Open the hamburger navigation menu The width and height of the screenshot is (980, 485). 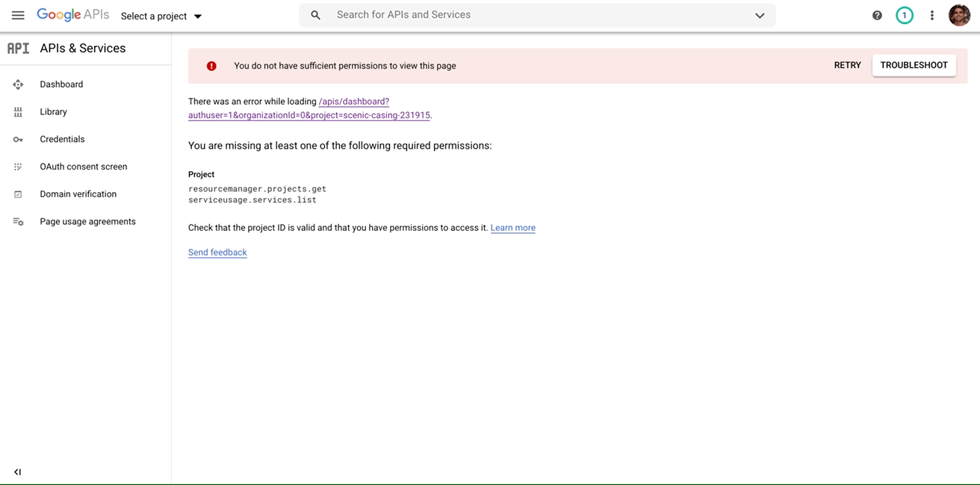[x=18, y=15]
